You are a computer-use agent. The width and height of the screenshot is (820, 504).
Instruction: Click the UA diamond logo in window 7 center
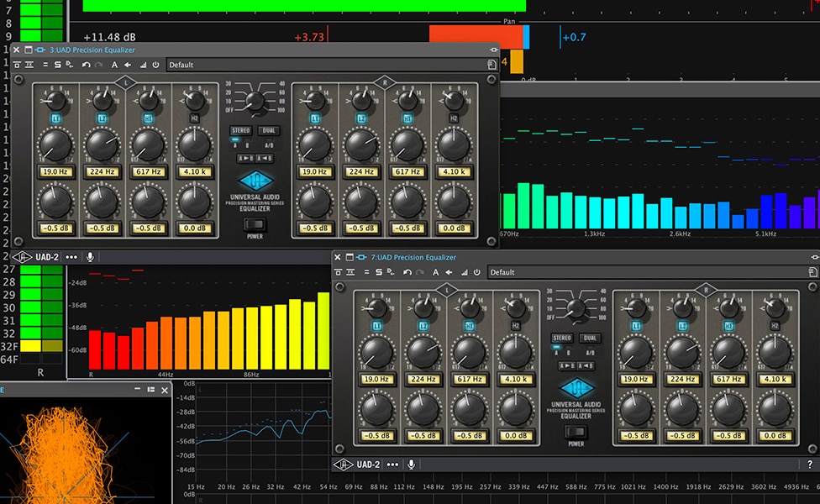pyautogui.click(x=576, y=388)
